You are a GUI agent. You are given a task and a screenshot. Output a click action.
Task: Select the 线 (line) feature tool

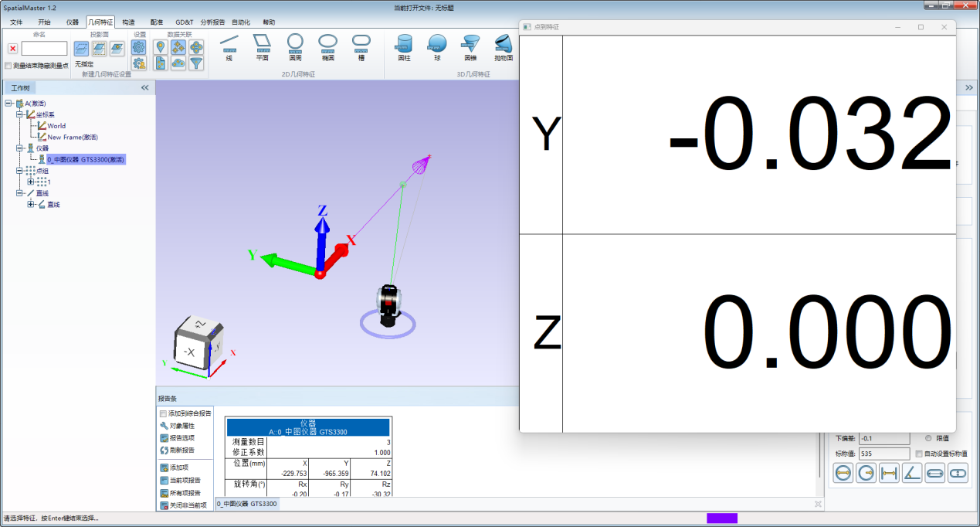[x=229, y=46]
